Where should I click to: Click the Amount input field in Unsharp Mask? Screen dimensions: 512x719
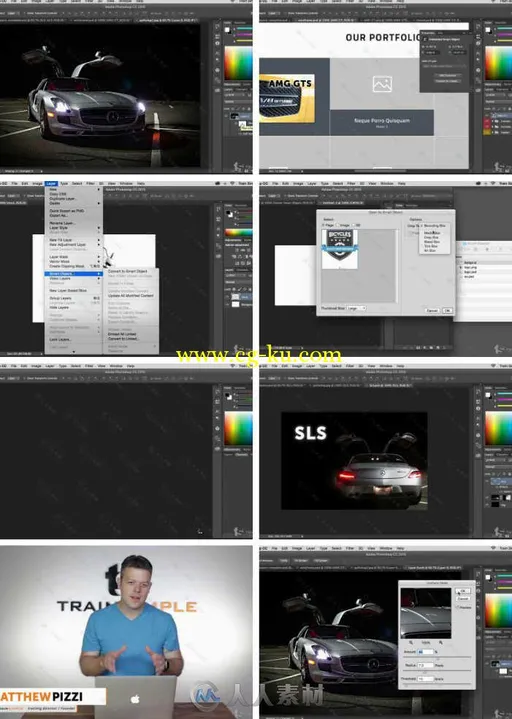(x=425, y=652)
